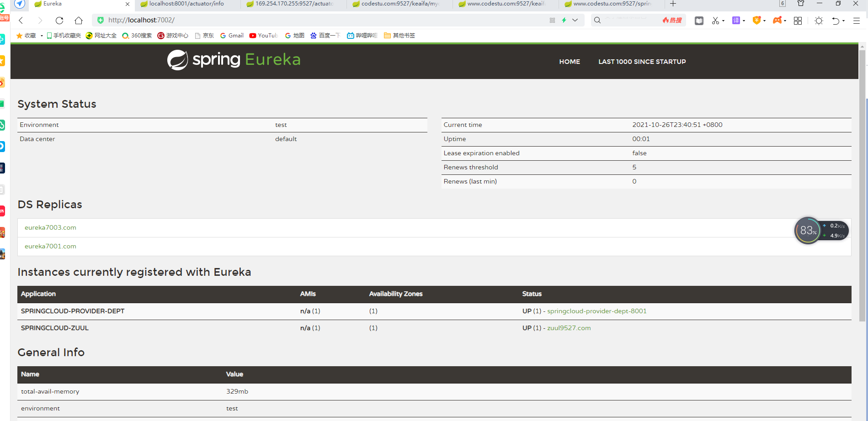Open the hamburger main menu icon

coord(857,21)
